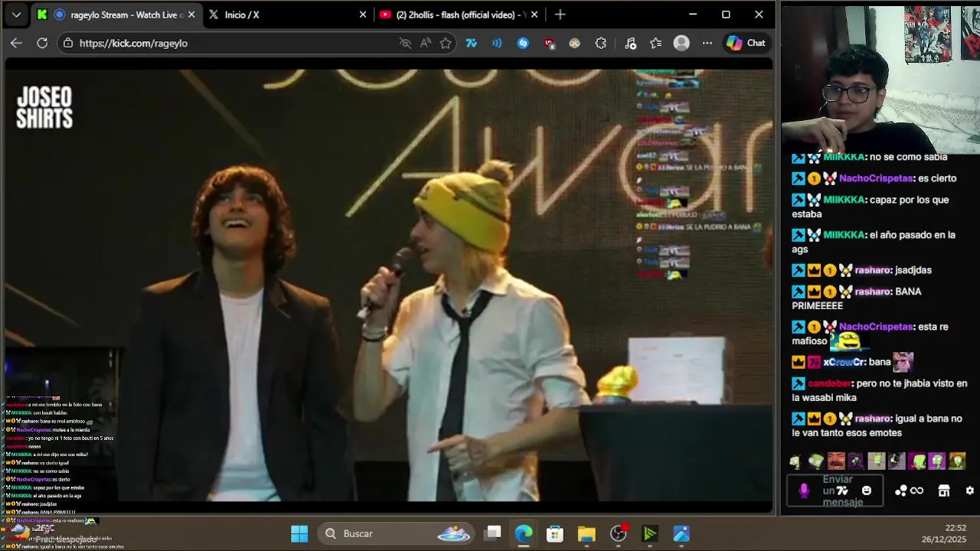Open site info lock icon
The width and height of the screenshot is (980, 551).
pyautogui.click(x=68, y=43)
